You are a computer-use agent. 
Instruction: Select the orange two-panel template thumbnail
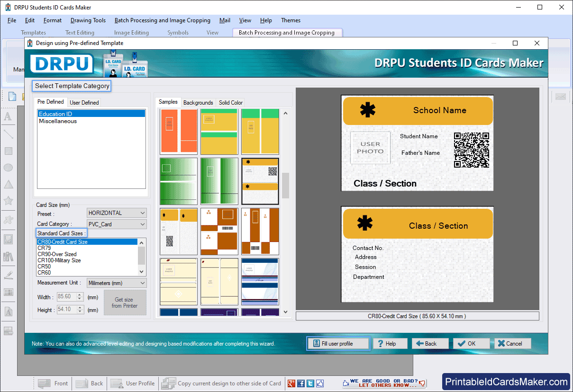[179, 132]
